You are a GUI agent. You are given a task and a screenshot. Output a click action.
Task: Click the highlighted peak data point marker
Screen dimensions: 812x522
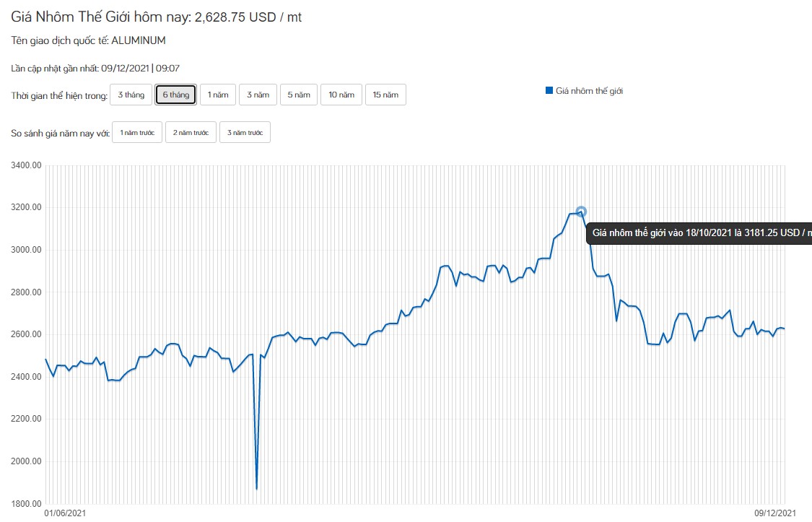pos(581,212)
